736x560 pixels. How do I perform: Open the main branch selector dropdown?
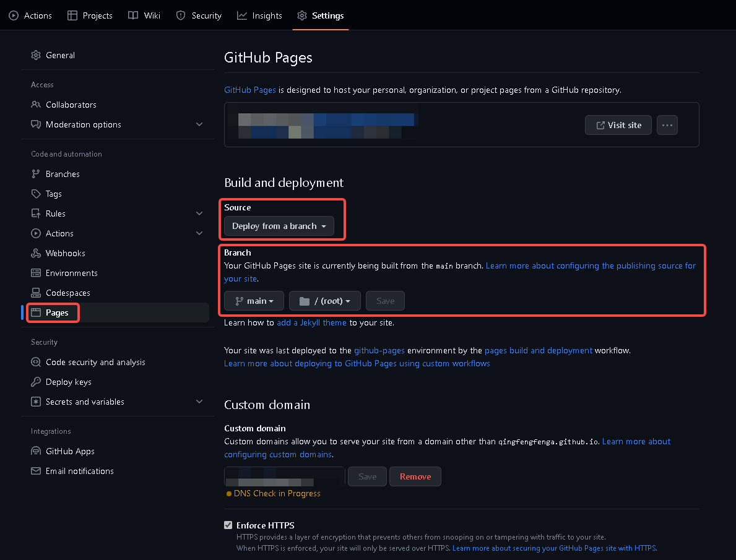[x=254, y=301]
